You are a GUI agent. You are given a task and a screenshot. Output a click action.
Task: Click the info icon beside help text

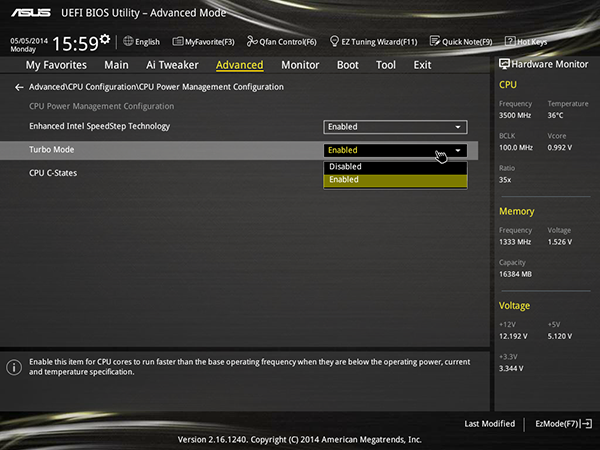[14, 367]
